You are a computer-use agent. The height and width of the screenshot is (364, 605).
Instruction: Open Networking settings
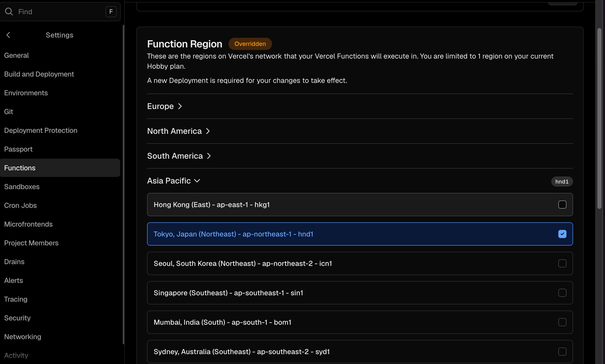click(x=23, y=337)
